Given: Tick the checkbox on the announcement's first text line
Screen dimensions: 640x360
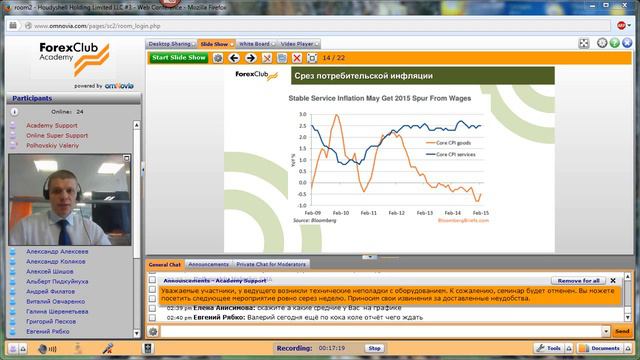Looking at the screenshot, I should [x=152, y=289].
